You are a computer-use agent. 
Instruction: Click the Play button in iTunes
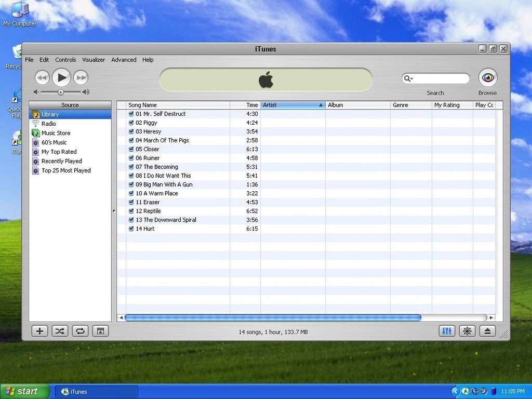tap(61, 78)
